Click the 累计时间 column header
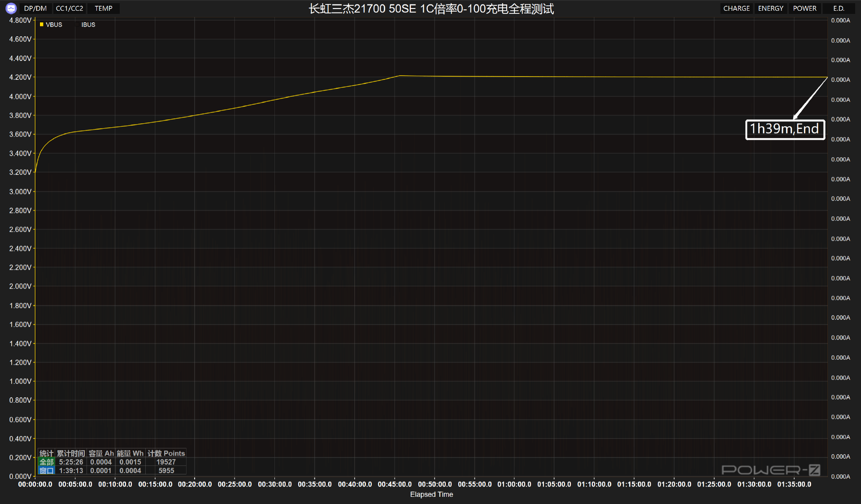Image resolution: width=861 pixels, height=504 pixels. [x=71, y=453]
